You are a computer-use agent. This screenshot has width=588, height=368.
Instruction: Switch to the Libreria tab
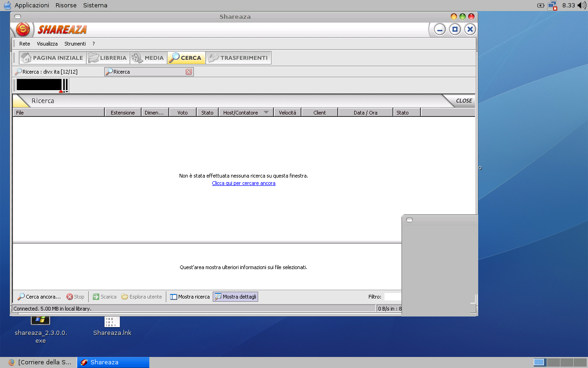coord(108,58)
